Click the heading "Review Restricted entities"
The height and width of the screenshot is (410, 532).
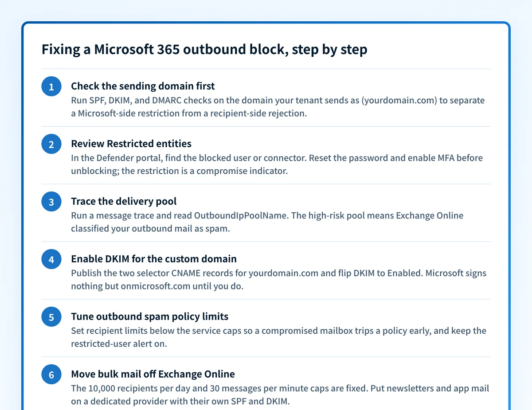pos(131,144)
